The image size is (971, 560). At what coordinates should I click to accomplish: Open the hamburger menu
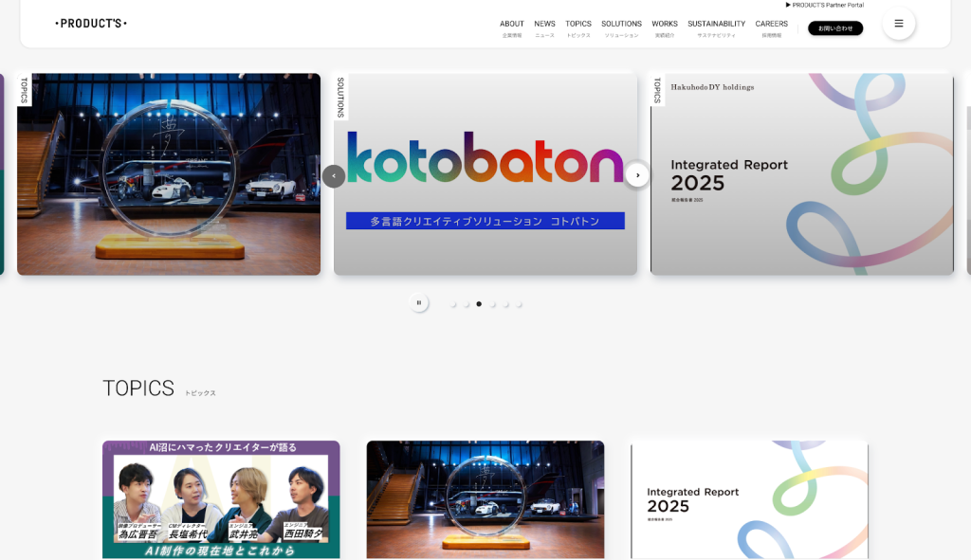coord(898,24)
